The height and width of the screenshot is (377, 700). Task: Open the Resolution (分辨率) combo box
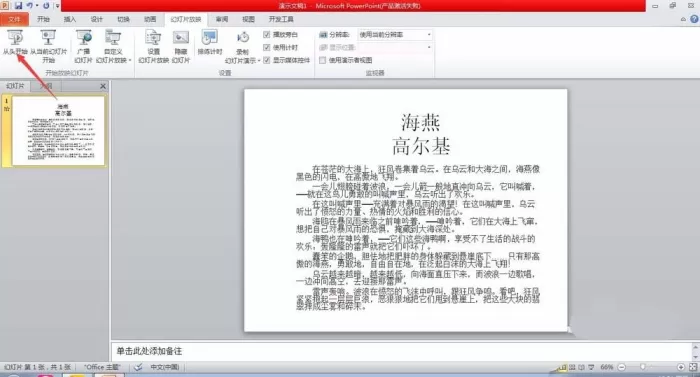[395, 34]
